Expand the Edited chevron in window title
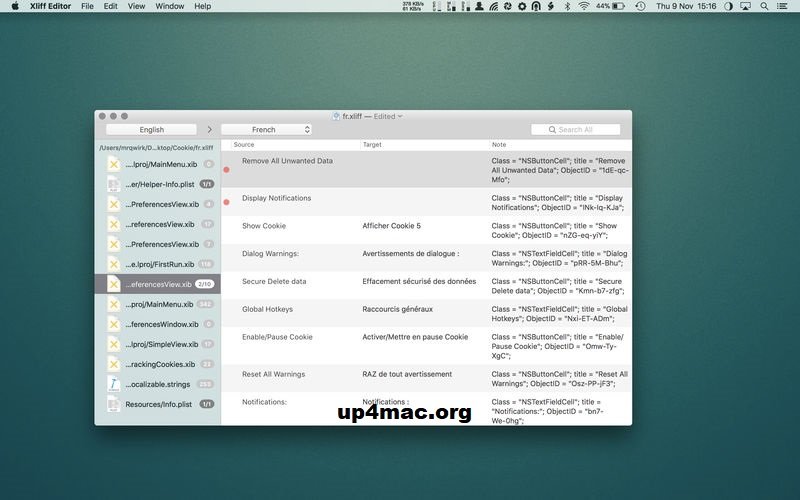The height and width of the screenshot is (500, 800). click(x=400, y=116)
